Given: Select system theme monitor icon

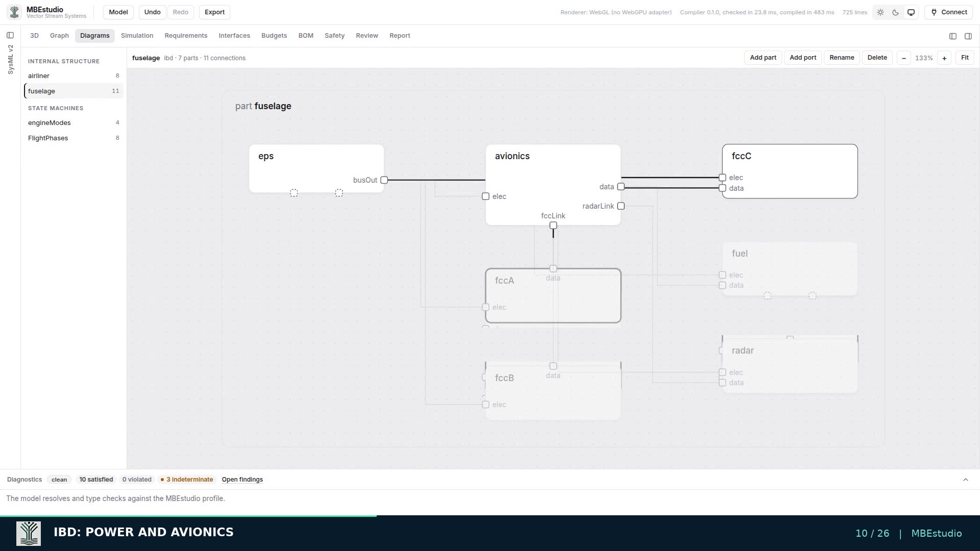Looking at the screenshot, I should [911, 12].
